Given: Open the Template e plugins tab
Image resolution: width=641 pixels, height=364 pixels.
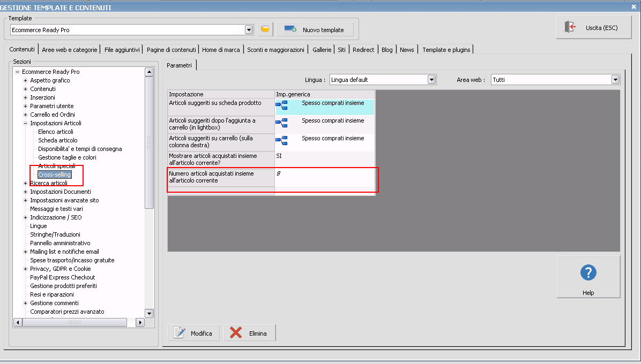Looking at the screenshot, I should 446,50.
